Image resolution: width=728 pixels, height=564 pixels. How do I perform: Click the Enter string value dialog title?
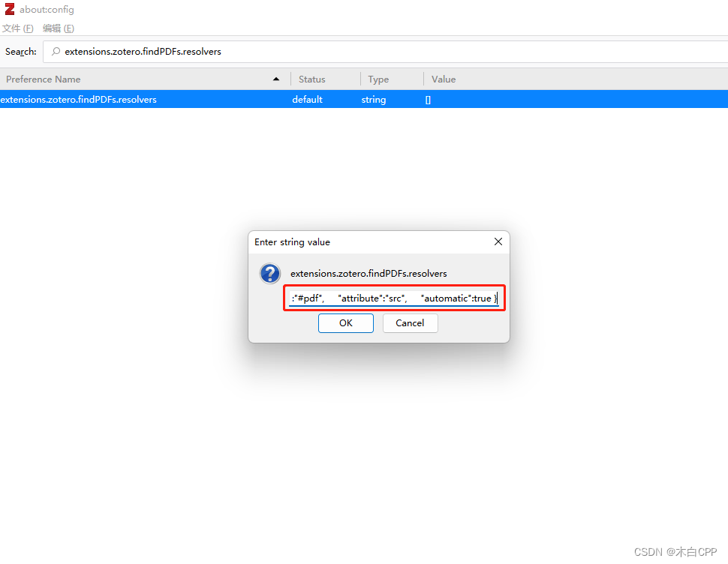292,242
